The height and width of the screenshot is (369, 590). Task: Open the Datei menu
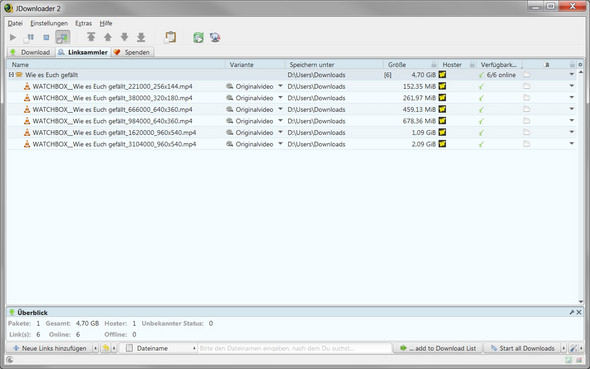point(15,23)
